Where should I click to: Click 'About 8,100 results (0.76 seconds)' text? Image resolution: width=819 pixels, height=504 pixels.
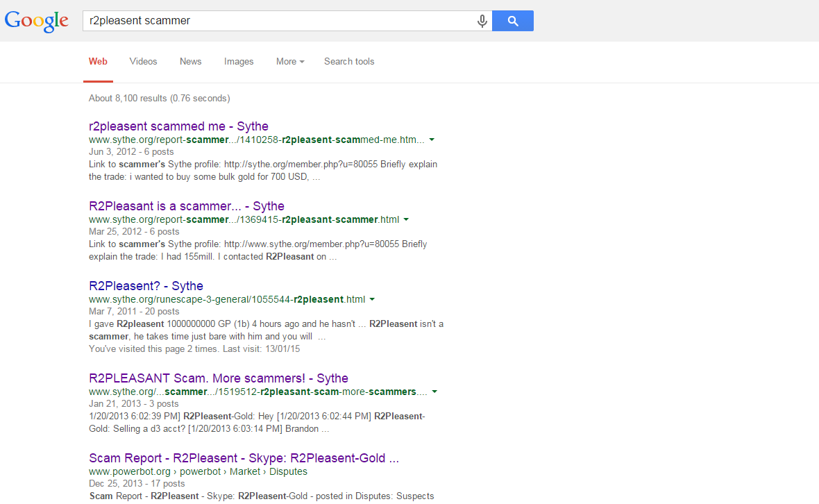160,98
